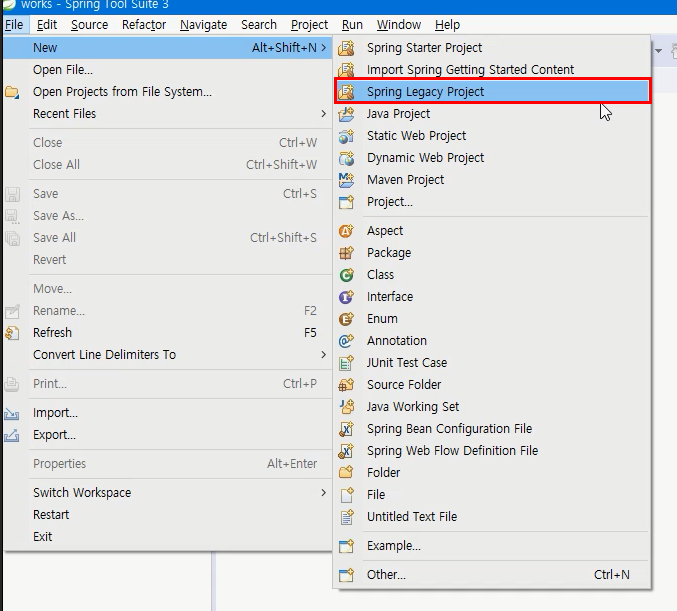Click the brown Enum icon
Viewport: 677px width, 611px height.
click(x=346, y=319)
